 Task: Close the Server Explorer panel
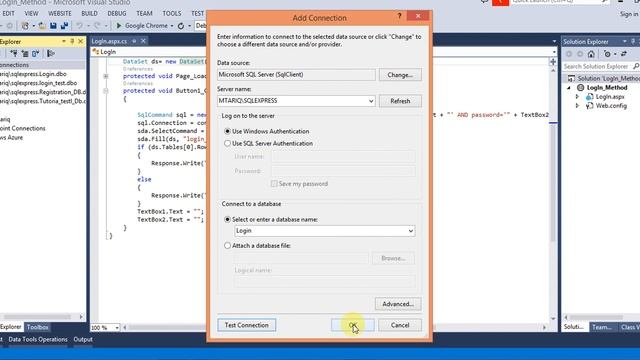point(80,41)
